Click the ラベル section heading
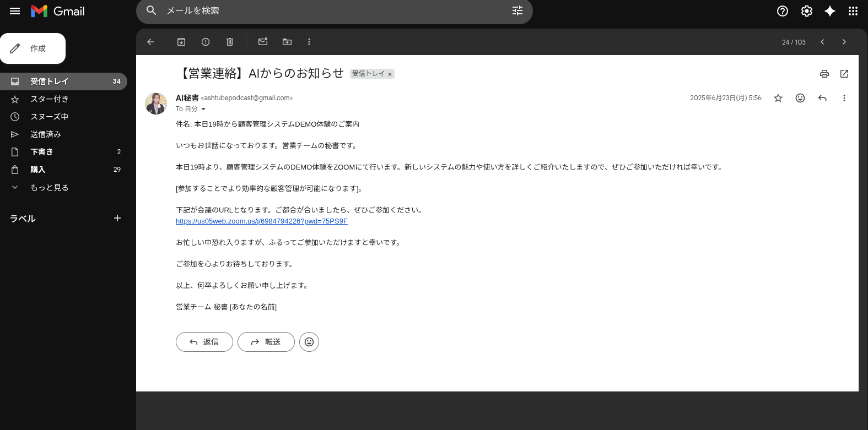Image resolution: width=868 pixels, height=430 pixels. [x=23, y=219]
